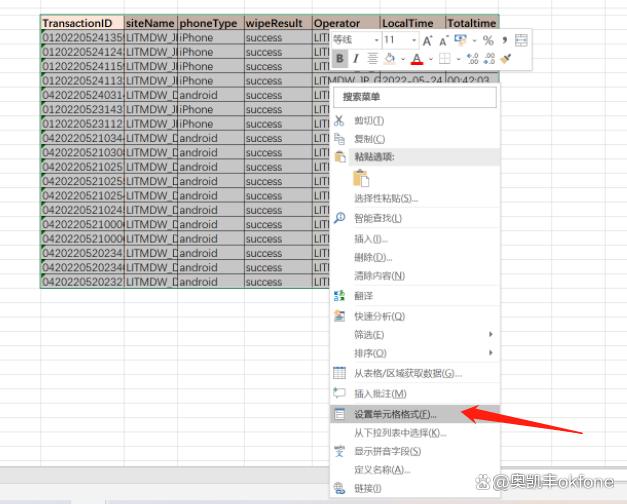
Task: Apply the fill color bucket icon
Action: 389,59
